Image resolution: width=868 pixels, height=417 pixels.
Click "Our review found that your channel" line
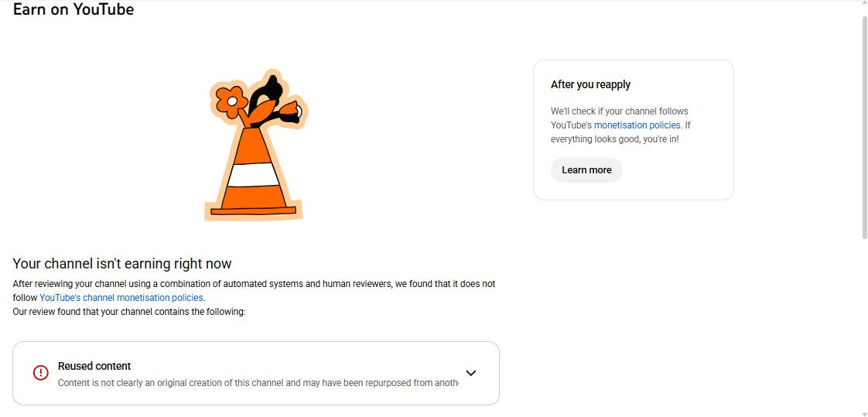click(129, 312)
